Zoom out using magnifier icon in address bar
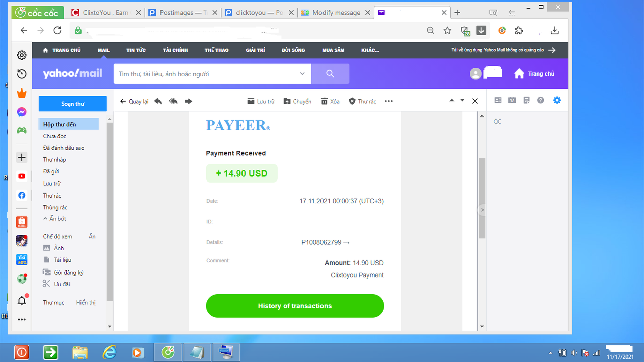The width and height of the screenshot is (644, 362). tap(430, 30)
